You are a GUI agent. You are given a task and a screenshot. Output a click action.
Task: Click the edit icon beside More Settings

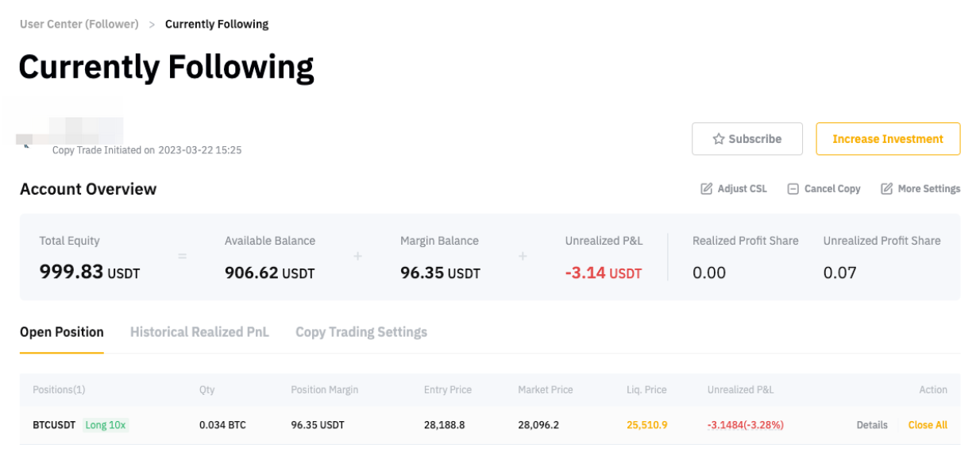[886, 189]
